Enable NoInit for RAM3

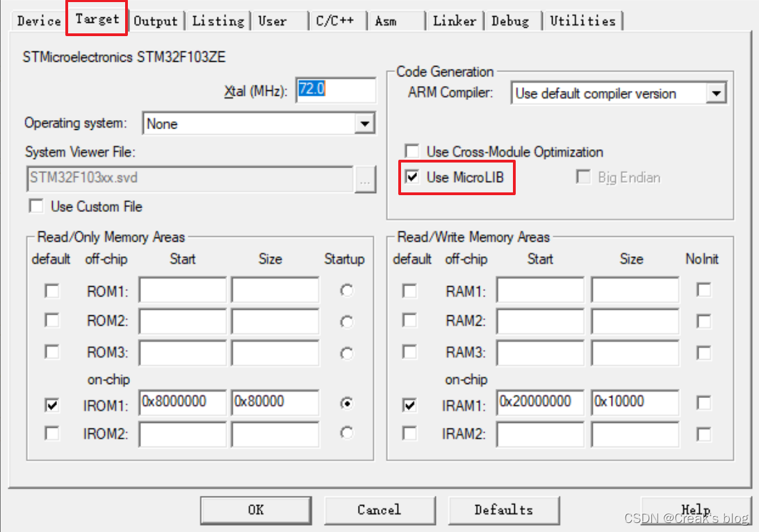[704, 353]
